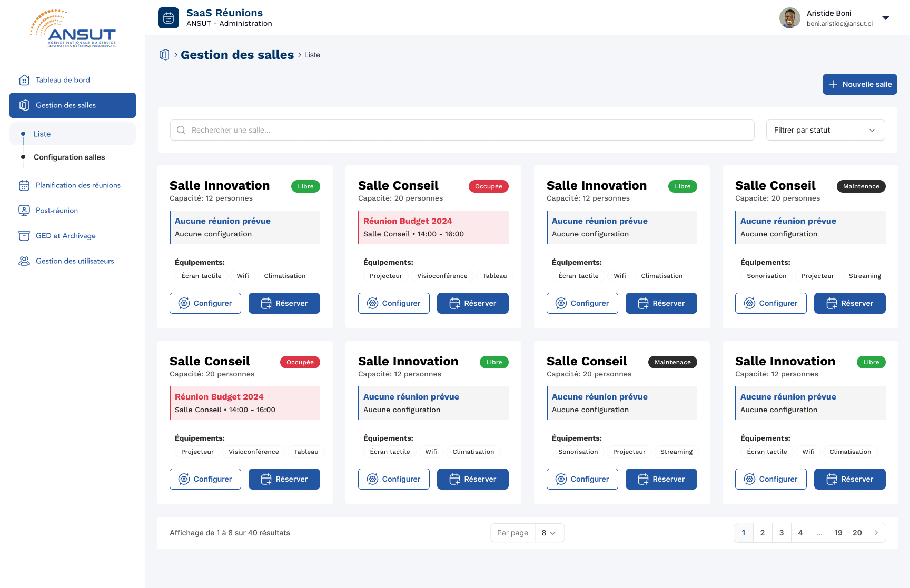Open Planification des réunions in the sidebar
The height and width of the screenshot is (588, 910).
[73, 185]
